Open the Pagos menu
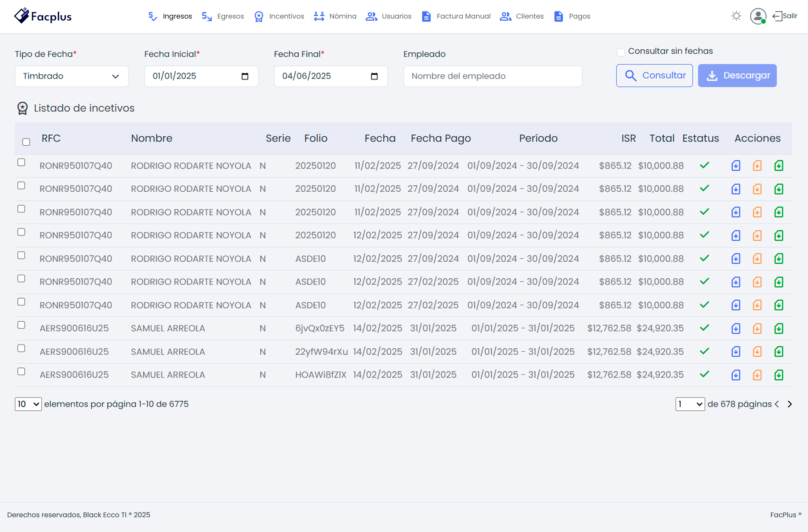This screenshot has width=808, height=532. click(572, 16)
